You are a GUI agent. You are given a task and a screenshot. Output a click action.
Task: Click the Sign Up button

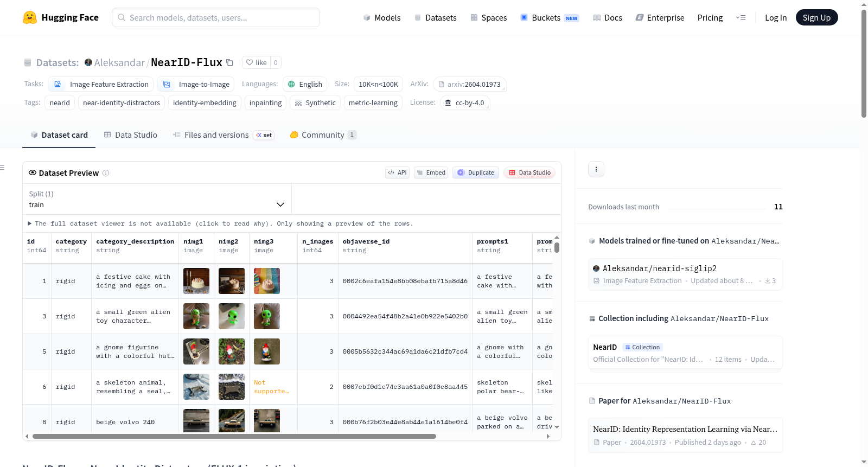[817, 18]
